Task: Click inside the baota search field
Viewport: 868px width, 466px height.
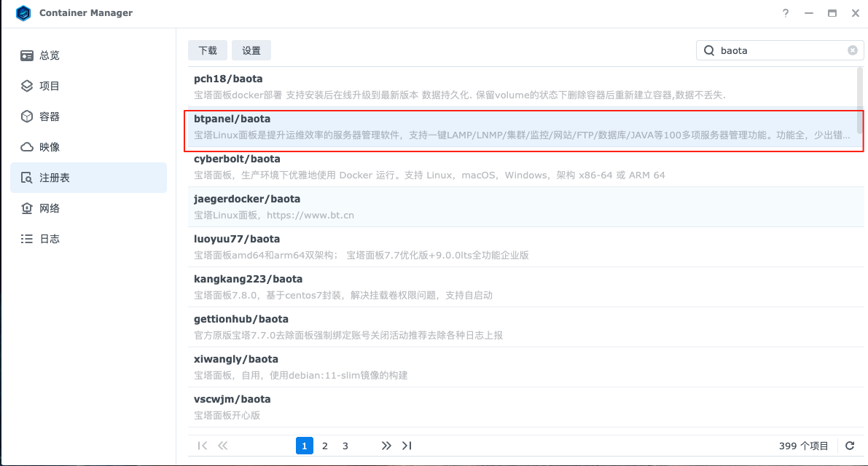Action: pos(780,50)
